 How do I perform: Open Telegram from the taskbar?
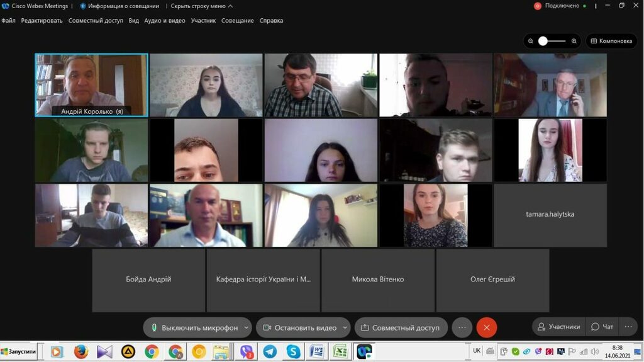click(270, 351)
